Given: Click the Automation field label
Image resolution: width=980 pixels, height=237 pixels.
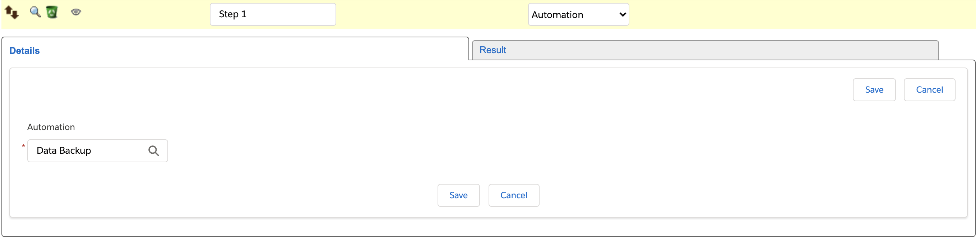Looking at the screenshot, I should point(51,127).
